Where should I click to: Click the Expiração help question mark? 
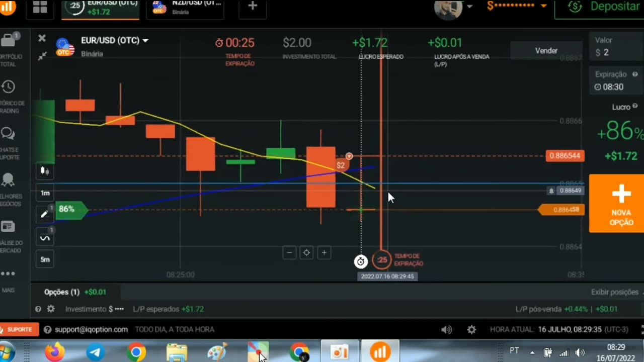point(635,74)
